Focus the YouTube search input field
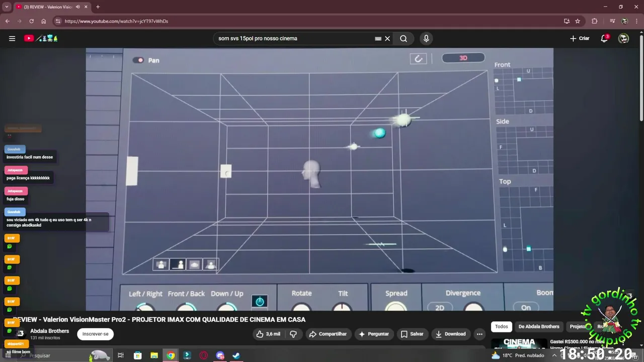This screenshot has height=362, width=644. [x=294, y=38]
